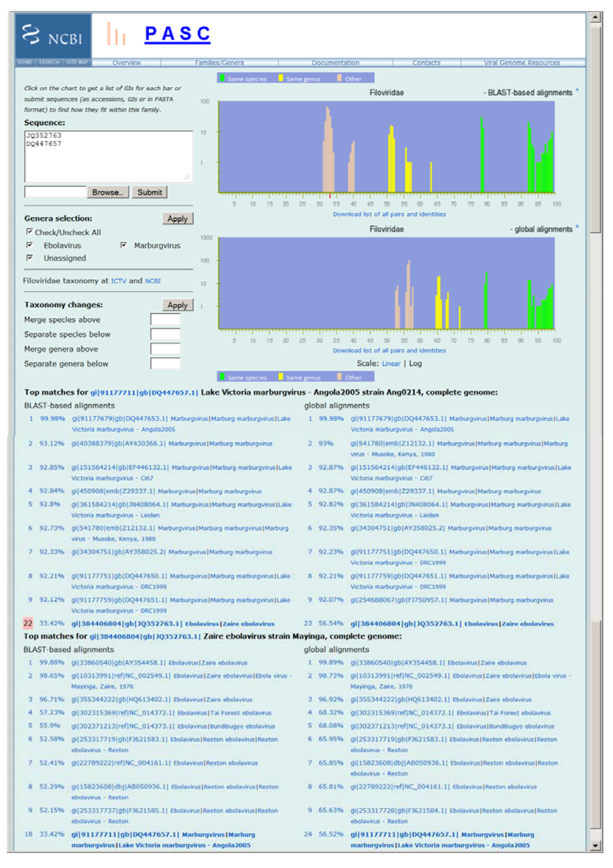Viewport: 613px width, 868px height.
Task: Toggle the Ebolavirus checkbox
Action: tap(29, 245)
